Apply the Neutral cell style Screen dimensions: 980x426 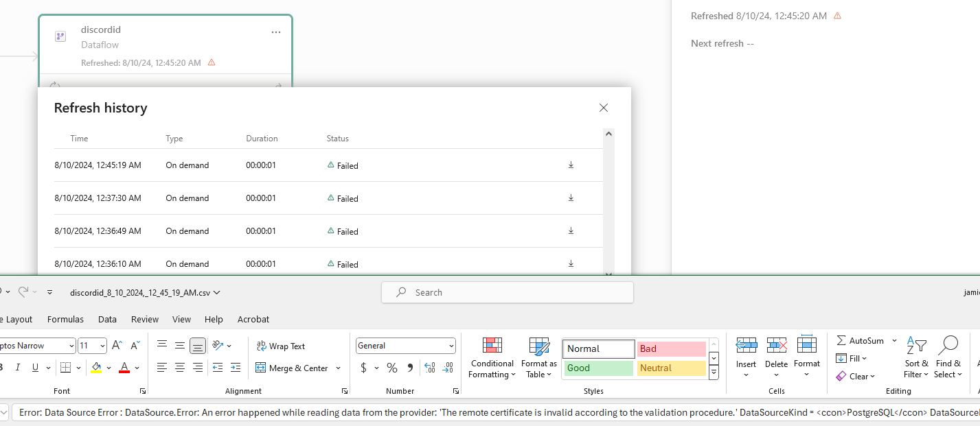pyautogui.click(x=671, y=368)
